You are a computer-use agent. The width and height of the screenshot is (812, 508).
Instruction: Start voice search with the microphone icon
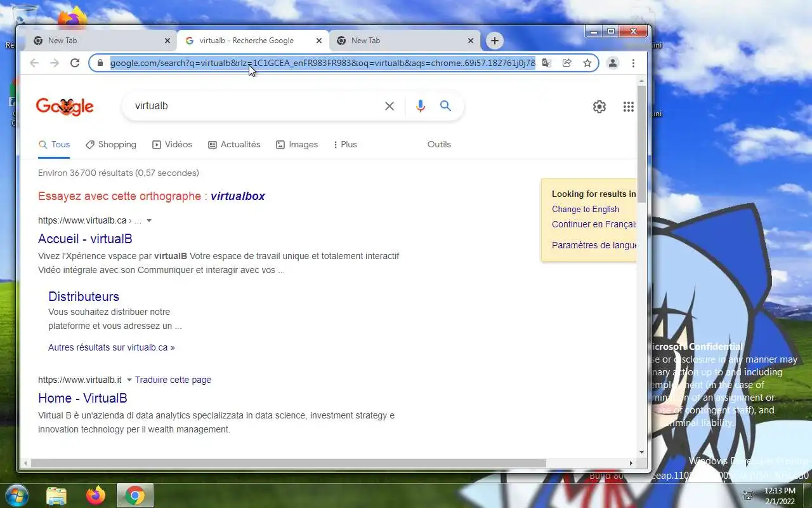pos(420,106)
